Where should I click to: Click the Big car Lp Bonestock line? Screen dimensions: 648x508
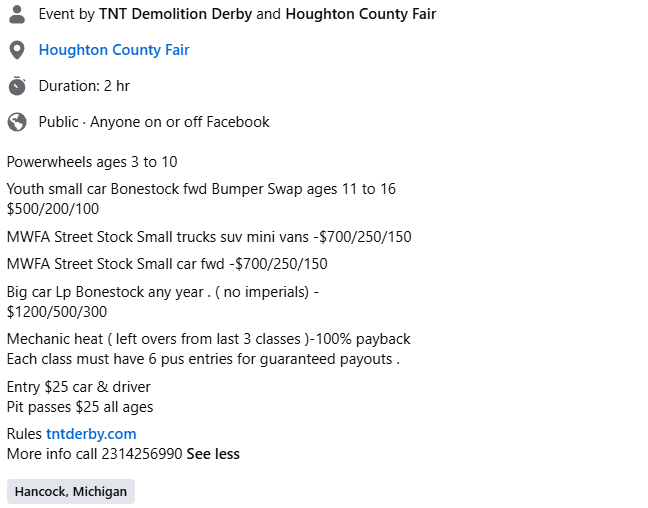click(163, 292)
